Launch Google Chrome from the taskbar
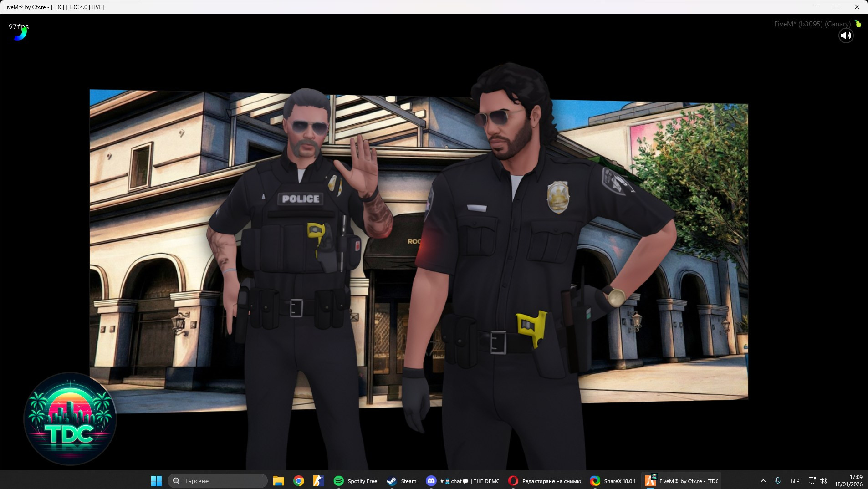 299,481
